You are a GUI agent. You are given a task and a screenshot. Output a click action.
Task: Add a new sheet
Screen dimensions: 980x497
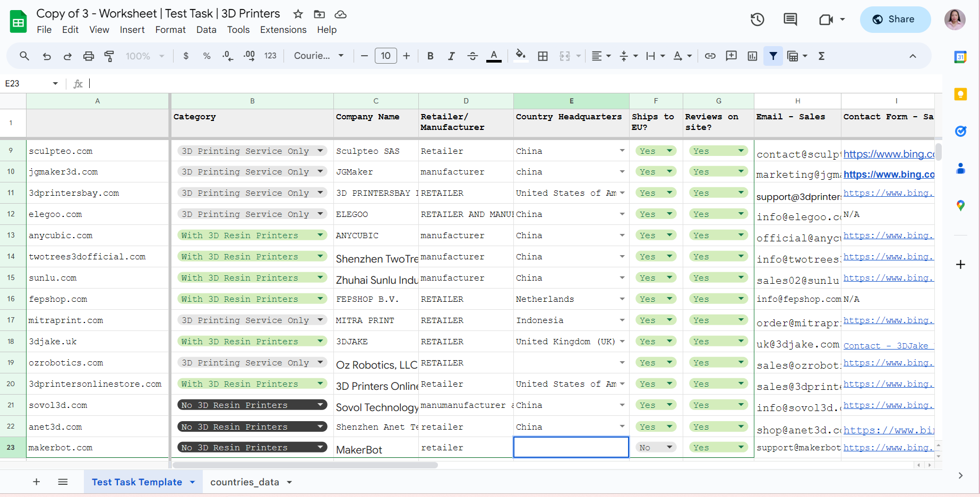pos(36,482)
